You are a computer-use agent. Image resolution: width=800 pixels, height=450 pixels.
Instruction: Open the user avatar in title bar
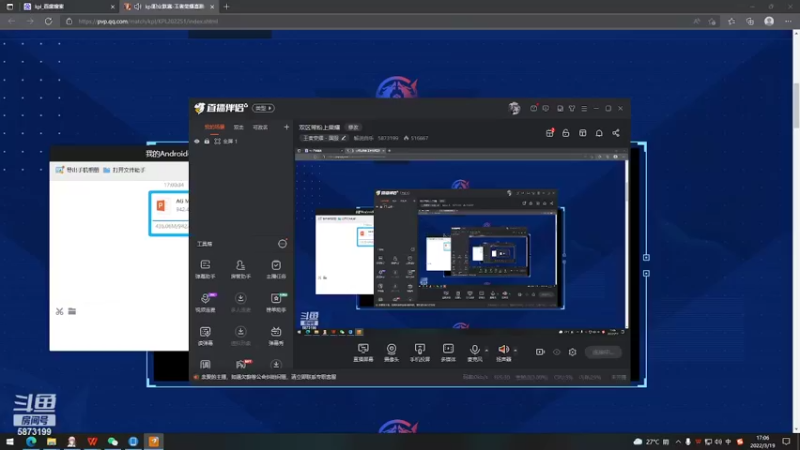[x=514, y=108]
